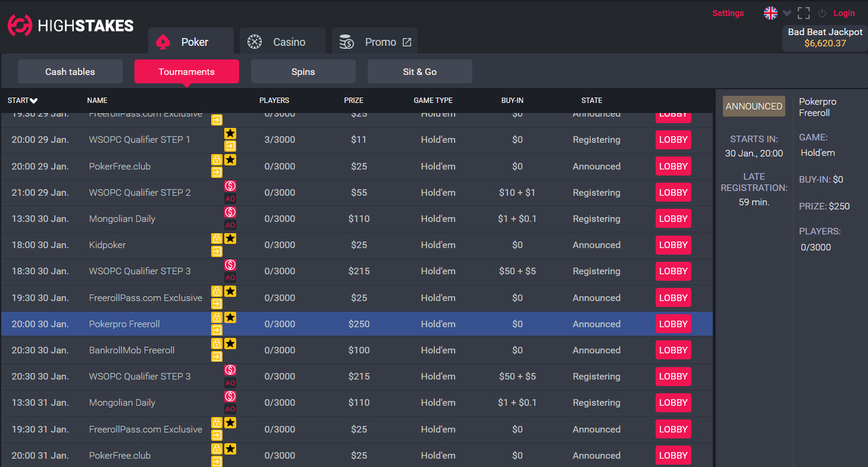Click the lock icon on Kidpoker row
This screenshot has height=467, width=868.
click(217, 239)
